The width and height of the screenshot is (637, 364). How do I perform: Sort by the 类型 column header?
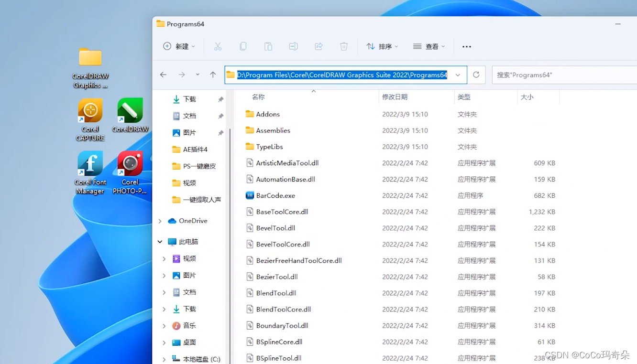point(464,97)
